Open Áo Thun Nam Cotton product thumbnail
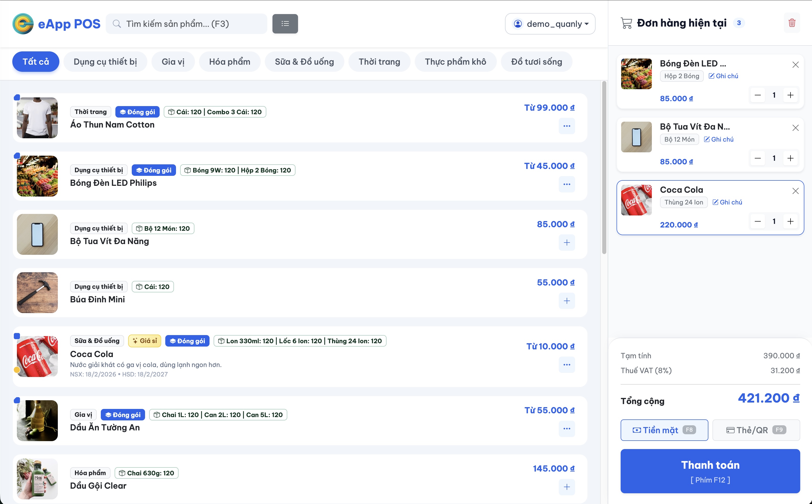This screenshot has width=812, height=504. (37, 118)
